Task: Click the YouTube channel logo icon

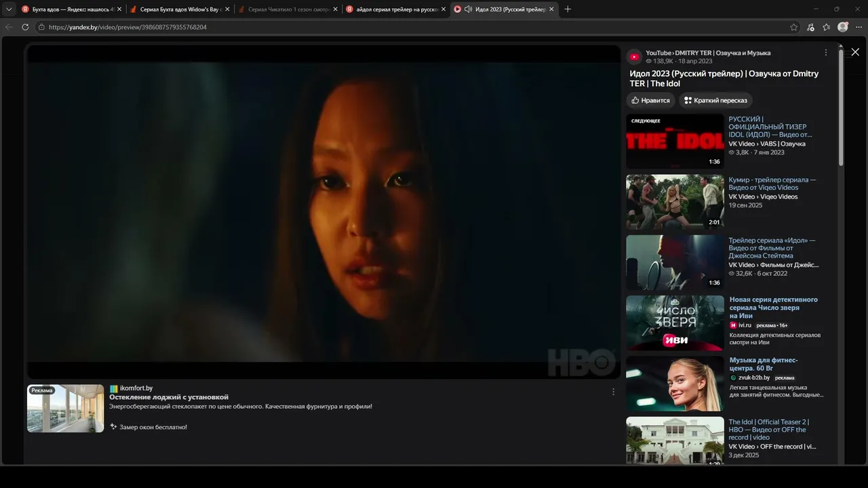Action: (634, 57)
